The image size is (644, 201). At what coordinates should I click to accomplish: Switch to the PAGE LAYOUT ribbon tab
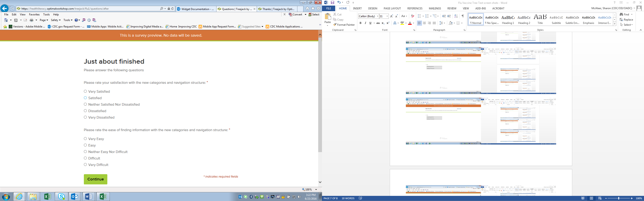pos(392,8)
